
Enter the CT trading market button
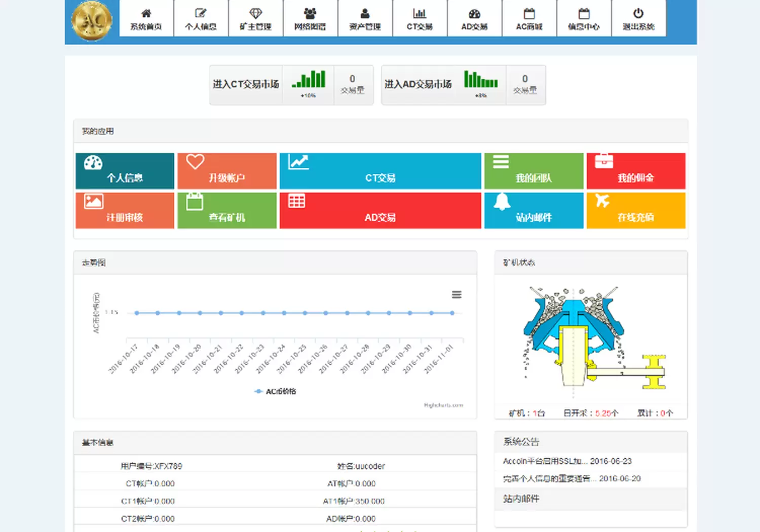[x=246, y=85]
